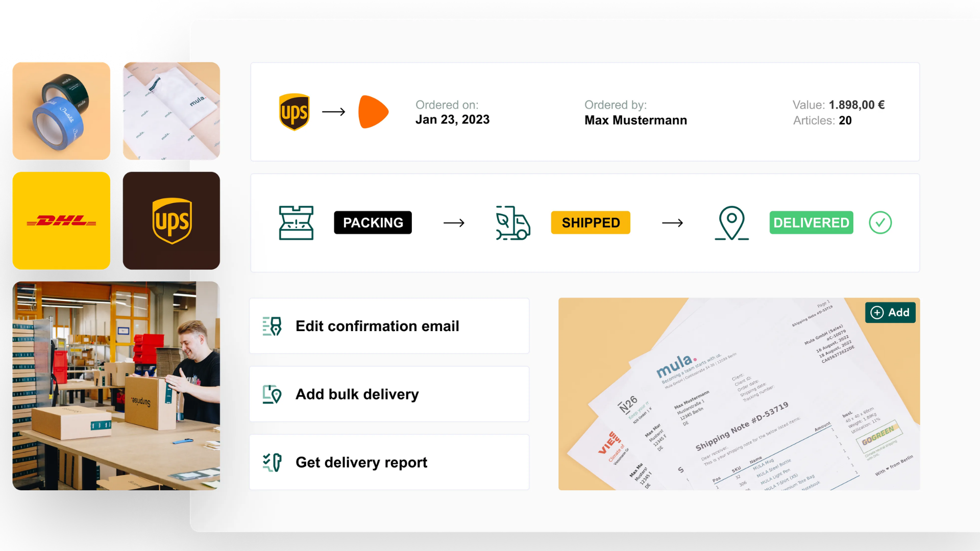Click the order value 1.898,00 €
Viewport: 980px width, 551px height.
(x=856, y=105)
